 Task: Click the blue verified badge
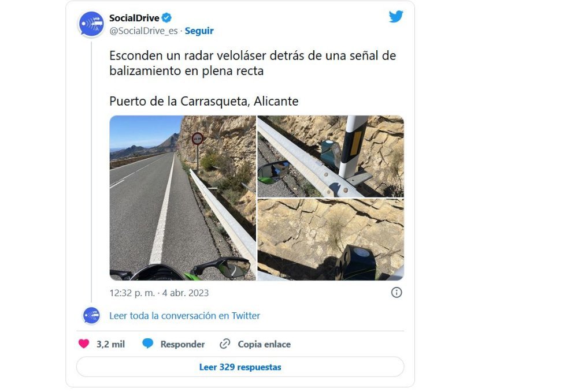coord(166,18)
